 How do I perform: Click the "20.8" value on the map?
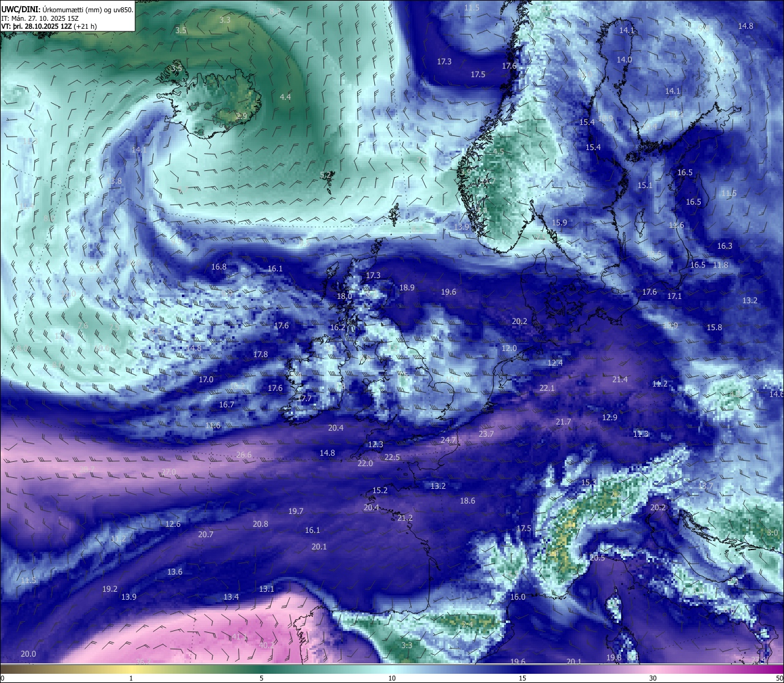(x=260, y=524)
